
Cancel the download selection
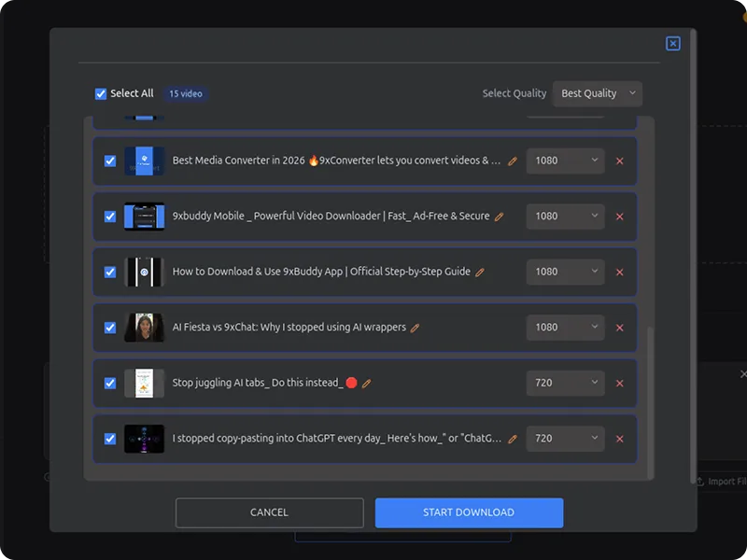pos(269,512)
